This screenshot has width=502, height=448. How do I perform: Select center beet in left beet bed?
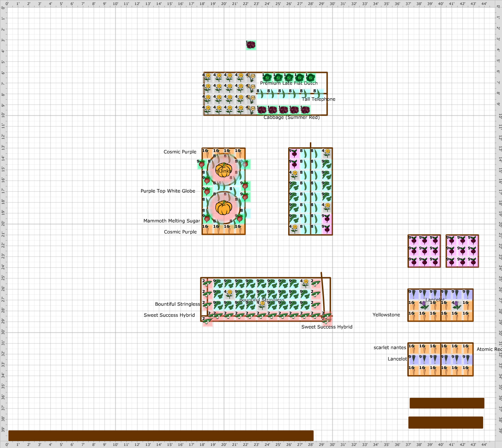coord(424,251)
